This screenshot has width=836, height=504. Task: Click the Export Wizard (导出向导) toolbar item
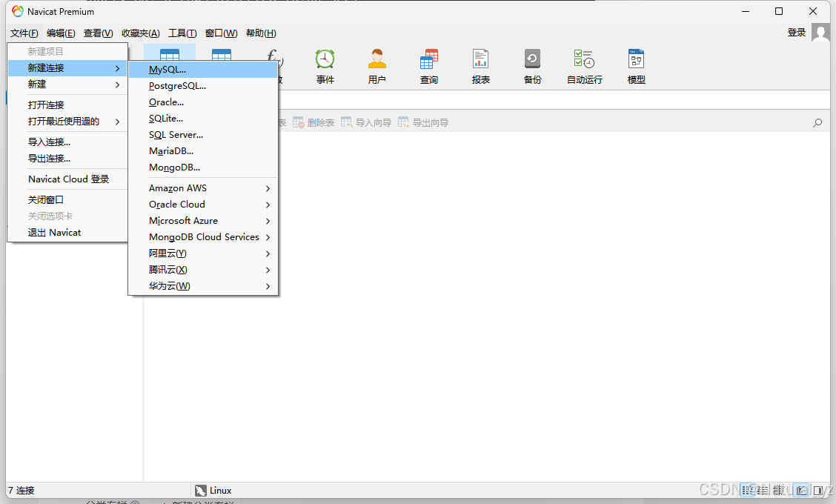[x=423, y=123]
